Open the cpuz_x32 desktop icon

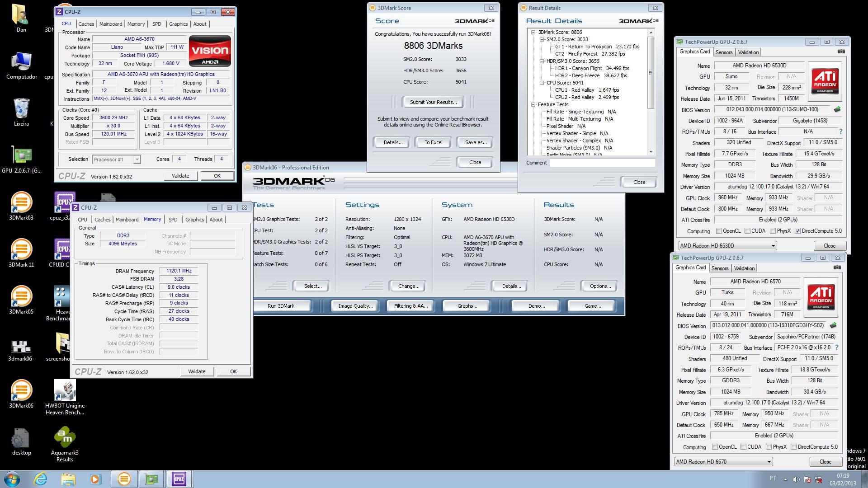62,206
